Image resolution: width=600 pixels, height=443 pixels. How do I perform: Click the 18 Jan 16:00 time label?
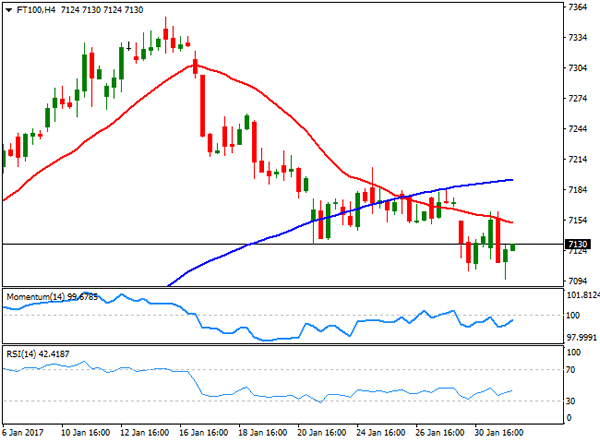(262, 433)
